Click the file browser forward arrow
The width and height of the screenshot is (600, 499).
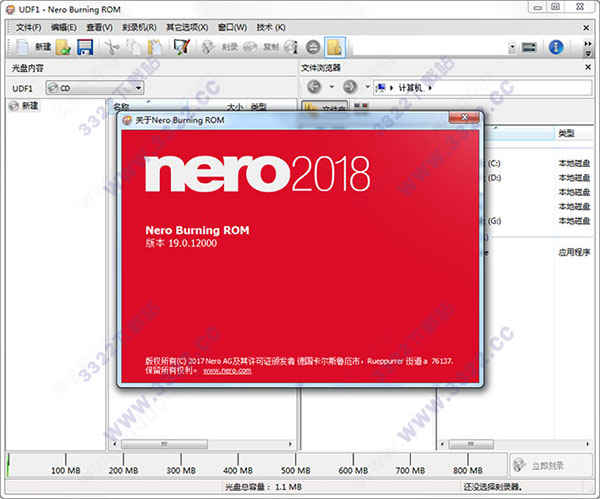pos(350,87)
